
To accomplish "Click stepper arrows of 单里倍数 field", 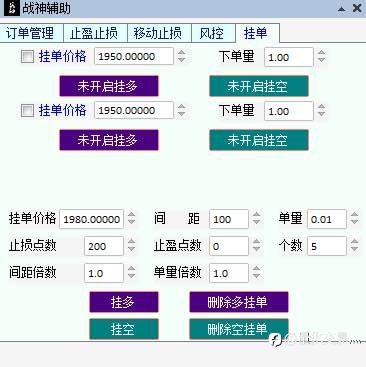I will pos(256,272).
